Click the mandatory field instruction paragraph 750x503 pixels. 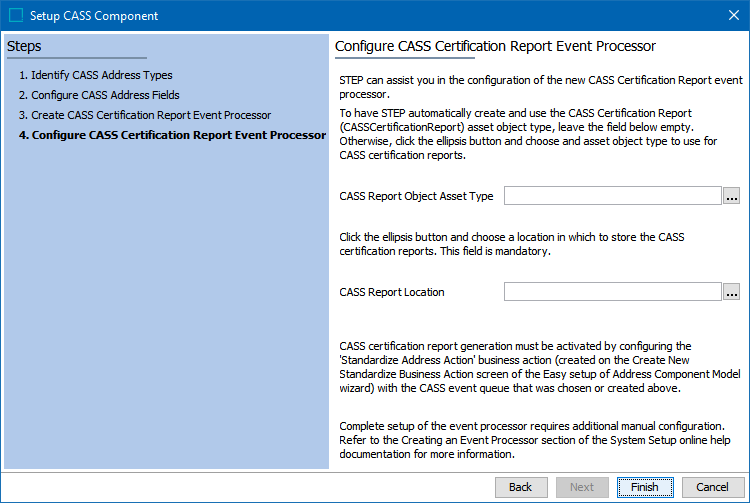512,244
